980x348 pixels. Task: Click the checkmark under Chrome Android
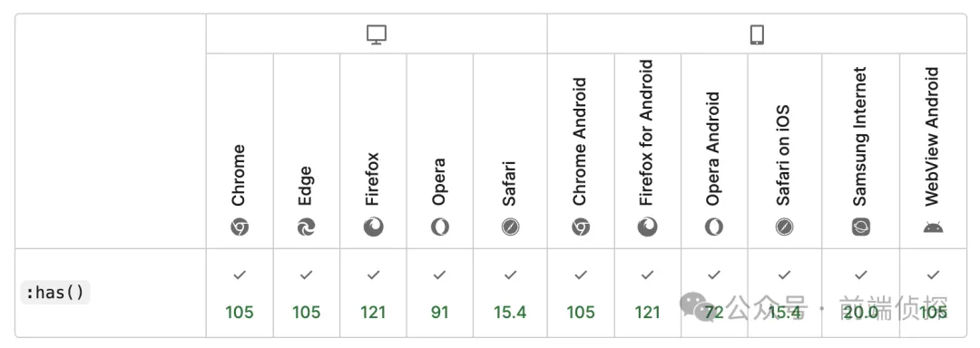click(581, 275)
